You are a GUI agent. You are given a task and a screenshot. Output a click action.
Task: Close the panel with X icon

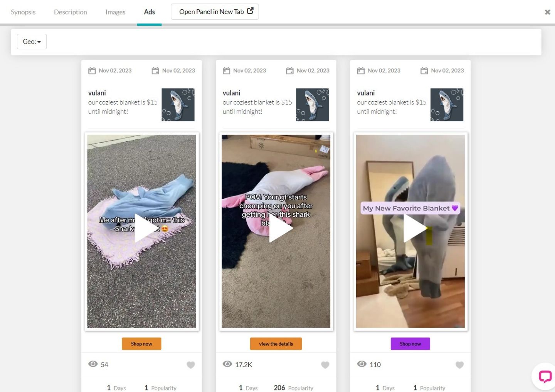tap(547, 12)
